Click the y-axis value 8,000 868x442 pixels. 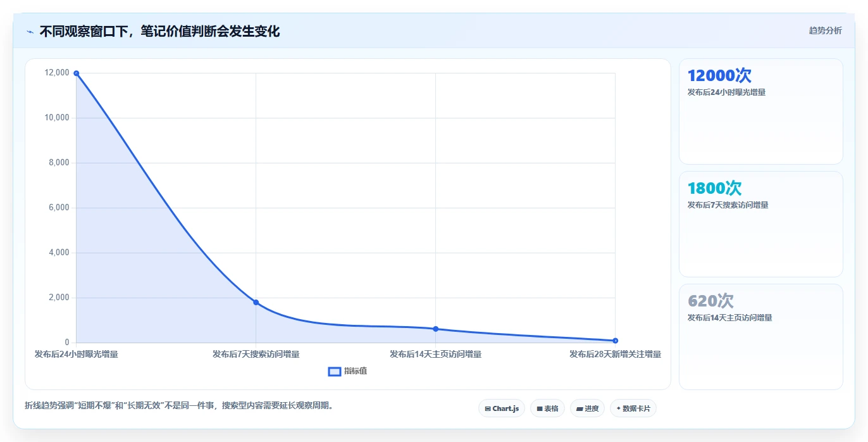(x=58, y=163)
